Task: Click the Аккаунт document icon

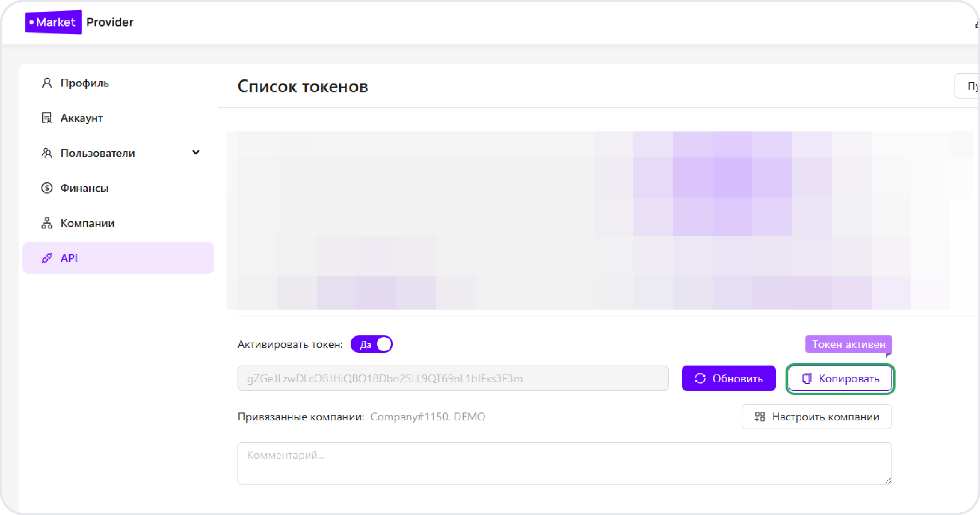Action: click(47, 118)
